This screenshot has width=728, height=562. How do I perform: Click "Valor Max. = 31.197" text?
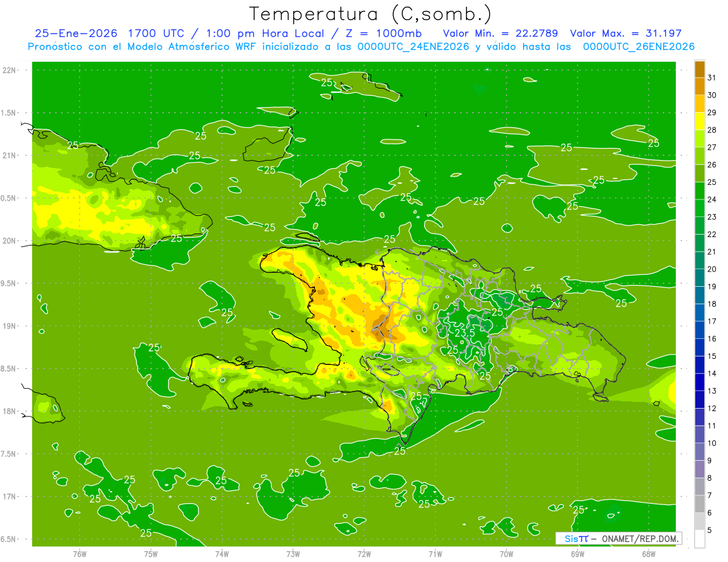click(x=626, y=33)
